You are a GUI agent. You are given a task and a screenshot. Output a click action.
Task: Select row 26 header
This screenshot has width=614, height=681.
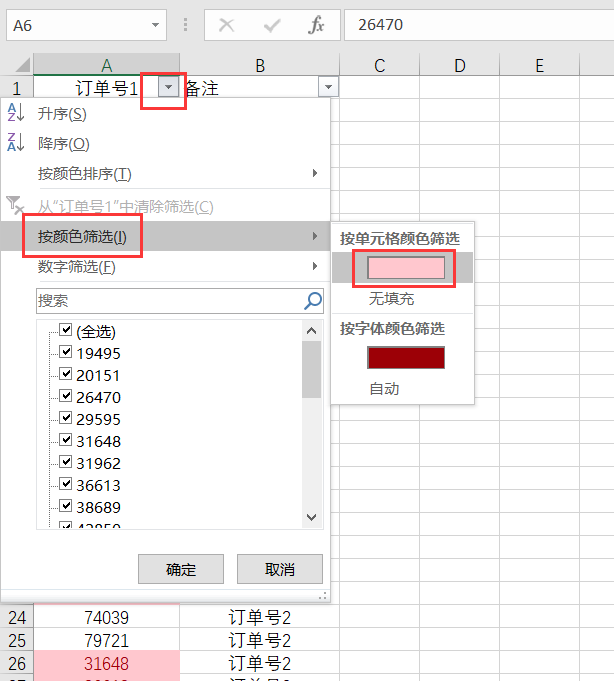17,663
